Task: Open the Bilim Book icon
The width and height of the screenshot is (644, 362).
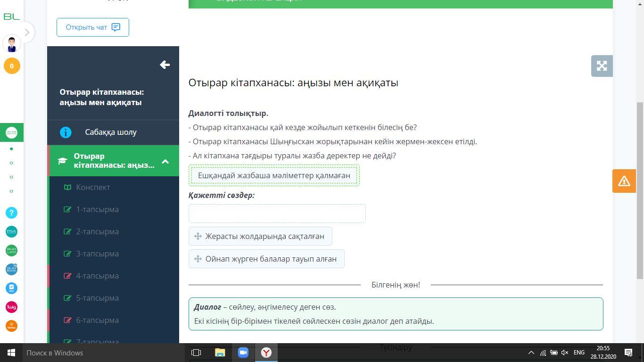Action: pyautogui.click(x=12, y=269)
